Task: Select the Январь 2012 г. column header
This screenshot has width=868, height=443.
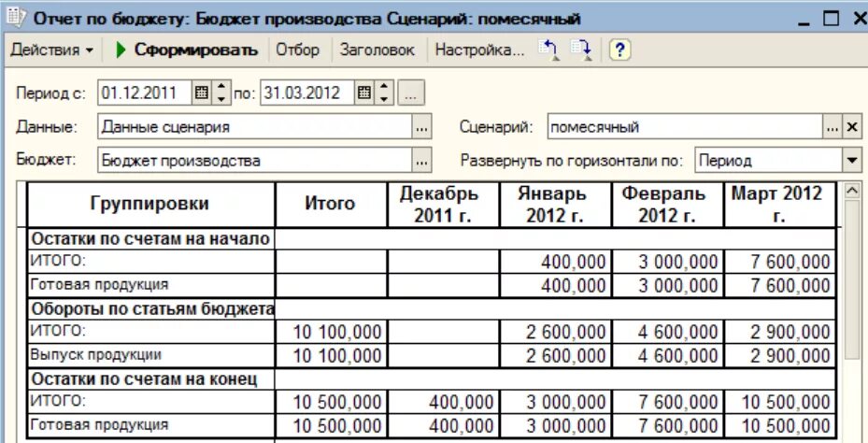Action: pos(555,204)
